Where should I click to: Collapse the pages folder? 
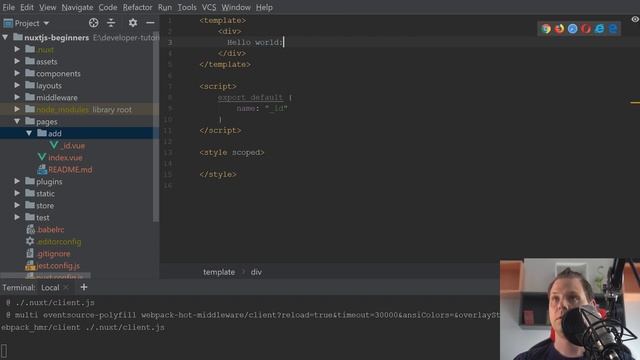(x=17, y=121)
